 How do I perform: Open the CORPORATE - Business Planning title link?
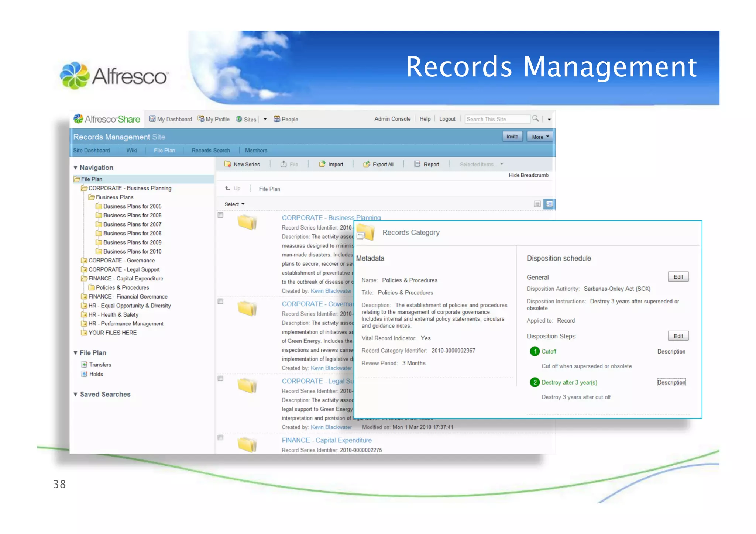pos(331,217)
